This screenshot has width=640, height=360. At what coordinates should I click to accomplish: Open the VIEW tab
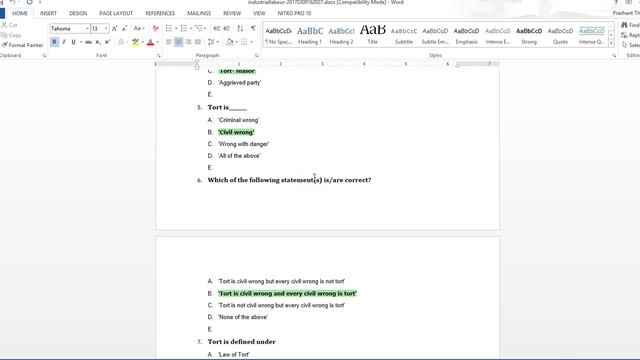(x=259, y=13)
